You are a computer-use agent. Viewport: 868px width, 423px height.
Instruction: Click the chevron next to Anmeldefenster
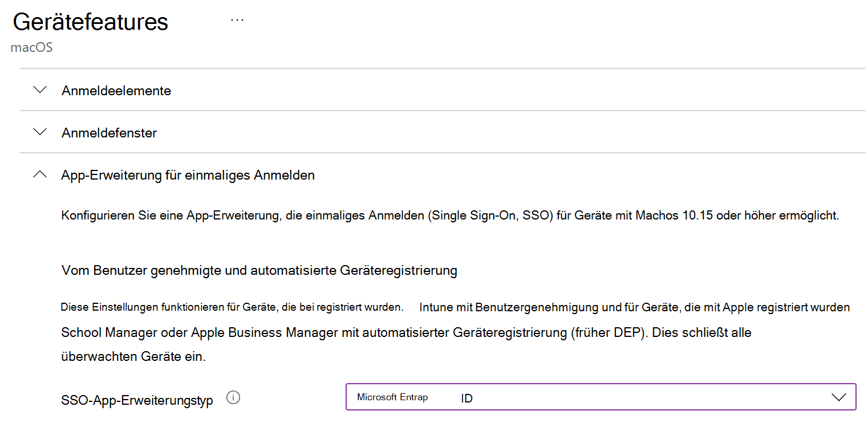coord(39,132)
